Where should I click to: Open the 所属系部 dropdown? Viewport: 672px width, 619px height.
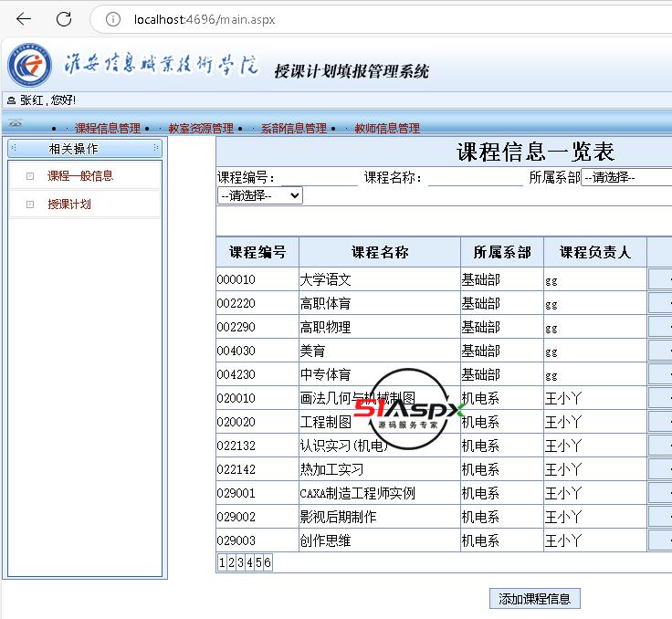[x=626, y=178]
